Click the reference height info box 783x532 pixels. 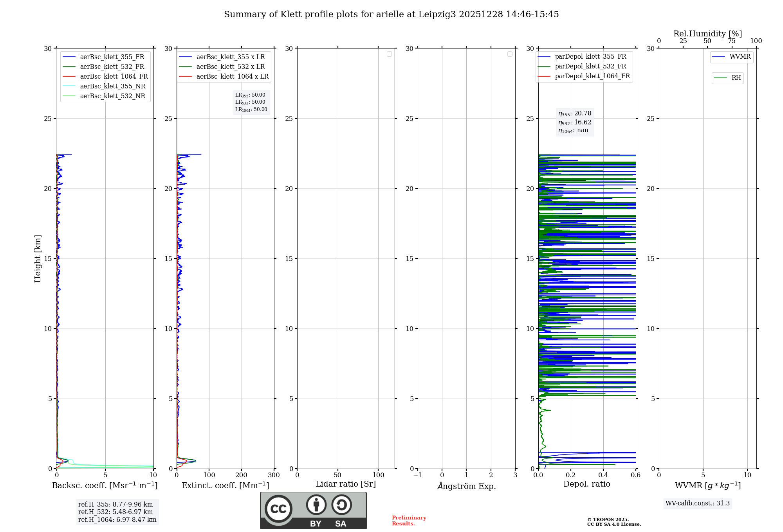[x=117, y=512]
